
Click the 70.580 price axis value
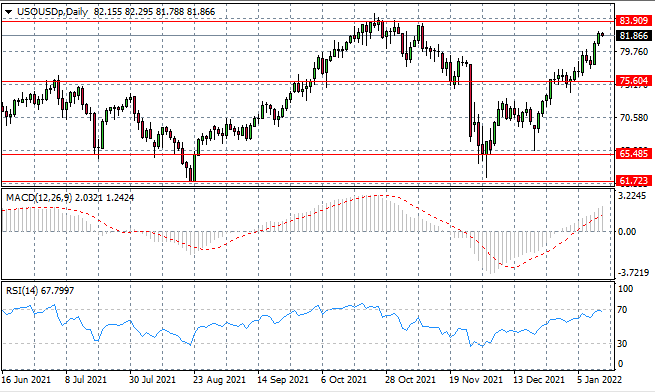click(x=634, y=118)
